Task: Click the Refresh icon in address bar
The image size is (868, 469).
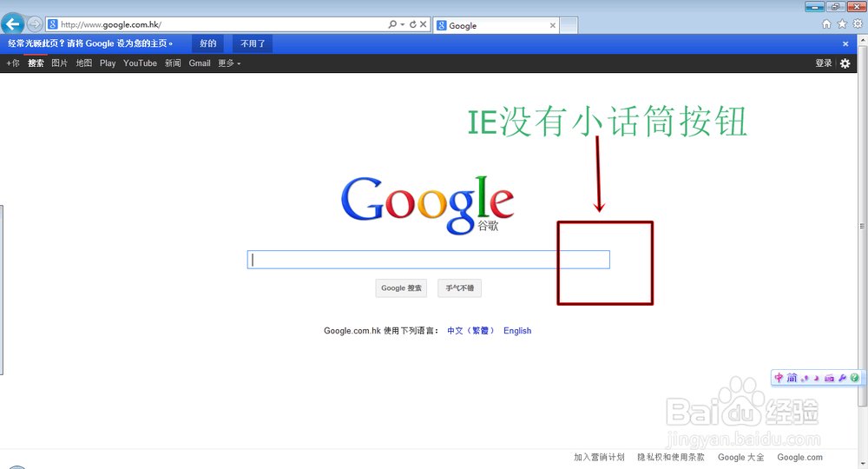Action: point(413,24)
